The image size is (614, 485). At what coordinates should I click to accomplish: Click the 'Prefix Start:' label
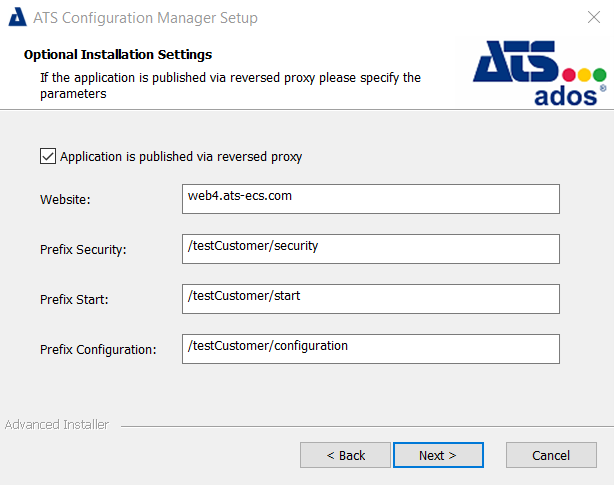pyautogui.click(x=74, y=300)
